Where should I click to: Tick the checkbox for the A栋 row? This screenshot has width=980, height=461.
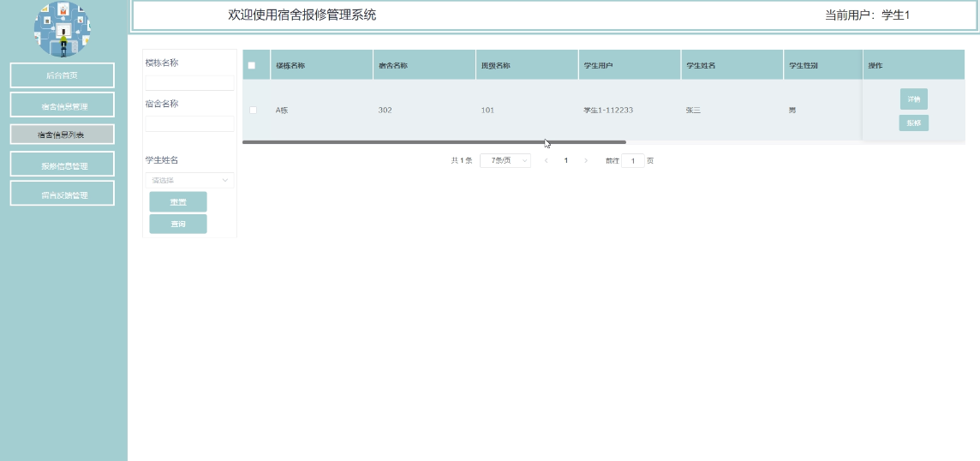pyautogui.click(x=253, y=110)
